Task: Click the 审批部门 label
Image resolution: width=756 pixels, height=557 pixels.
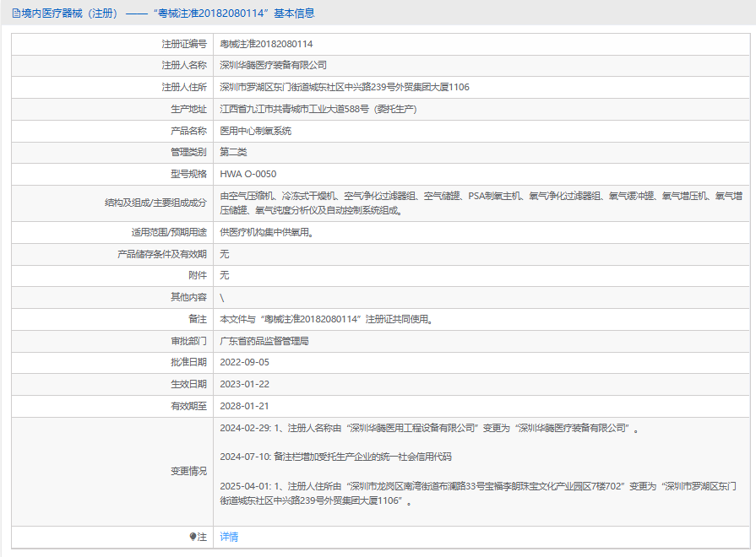Action: (188, 341)
